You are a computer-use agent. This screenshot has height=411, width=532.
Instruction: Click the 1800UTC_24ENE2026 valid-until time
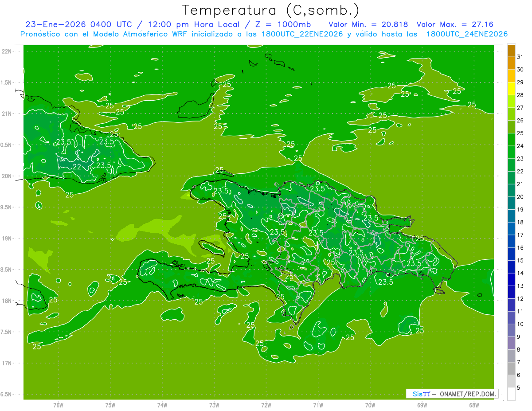(x=467, y=34)
